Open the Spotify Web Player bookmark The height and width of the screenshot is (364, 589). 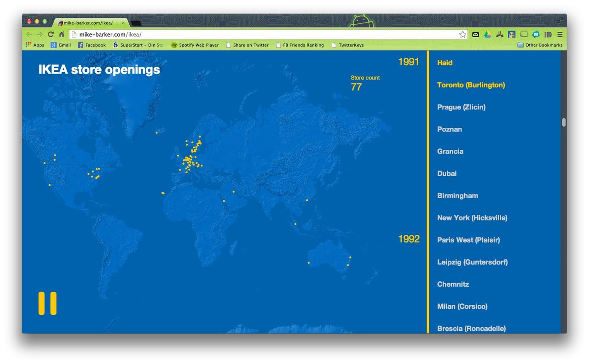(x=195, y=45)
